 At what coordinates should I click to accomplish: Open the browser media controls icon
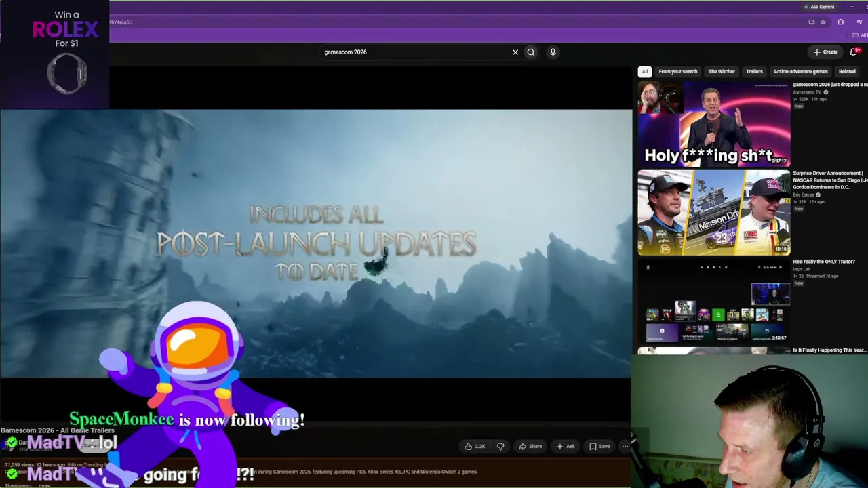click(x=859, y=22)
